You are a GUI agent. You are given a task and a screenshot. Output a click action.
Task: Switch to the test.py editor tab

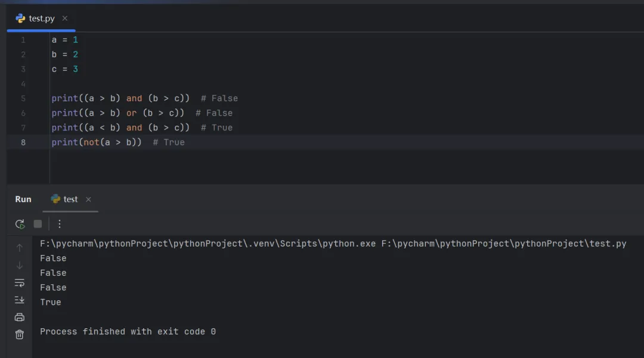(x=42, y=18)
